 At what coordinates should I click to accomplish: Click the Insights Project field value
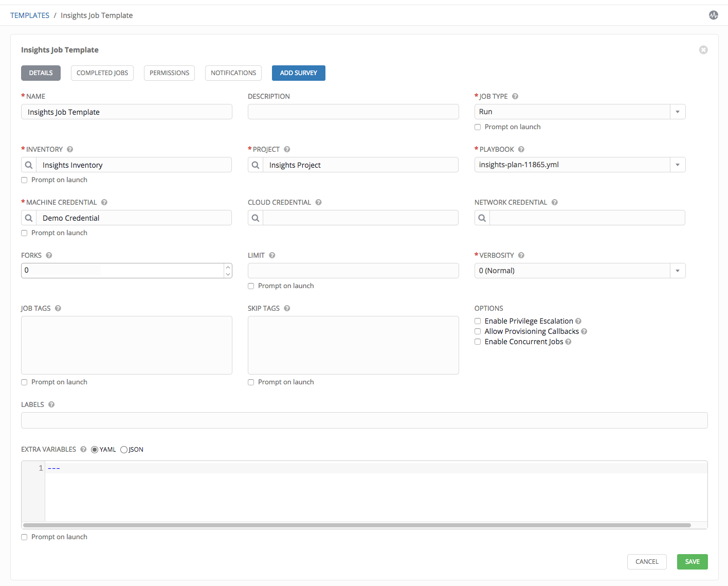360,165
